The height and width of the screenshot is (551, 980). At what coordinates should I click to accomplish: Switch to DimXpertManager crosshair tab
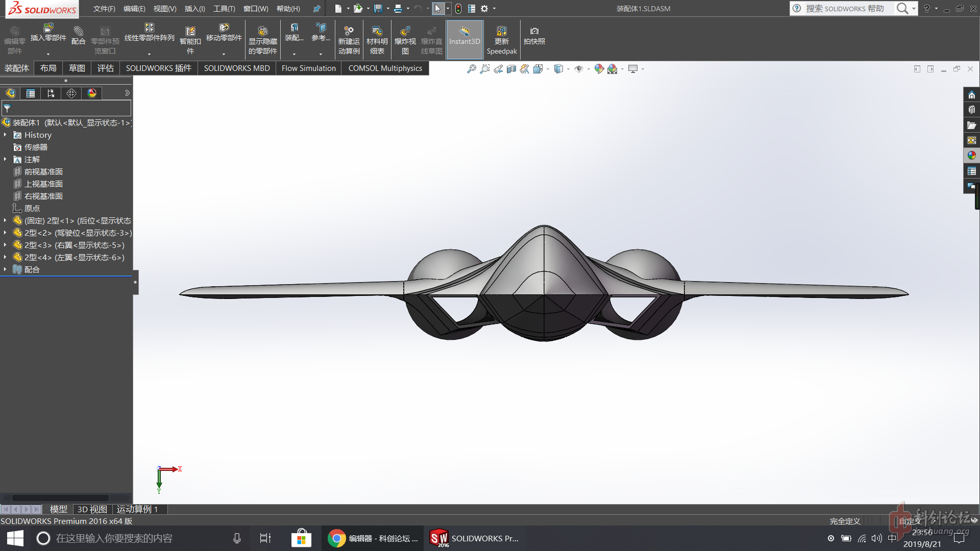coord(71,93)
